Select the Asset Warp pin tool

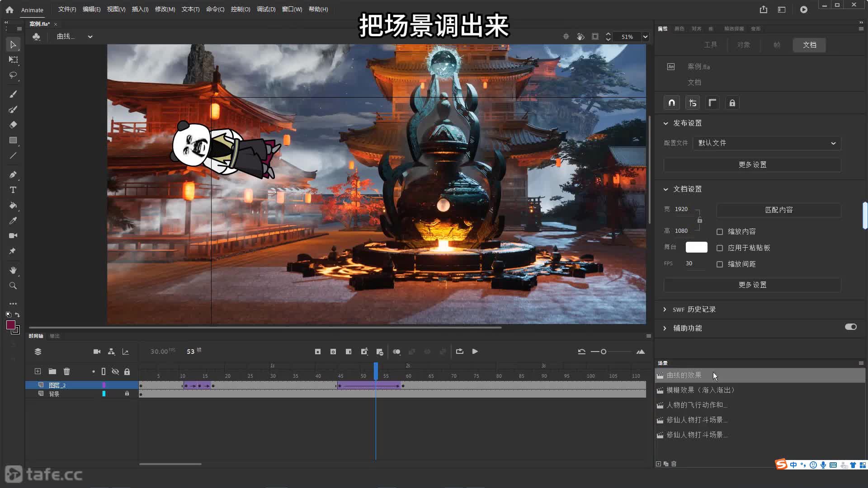pyautogui.click(x=13, y=251)
